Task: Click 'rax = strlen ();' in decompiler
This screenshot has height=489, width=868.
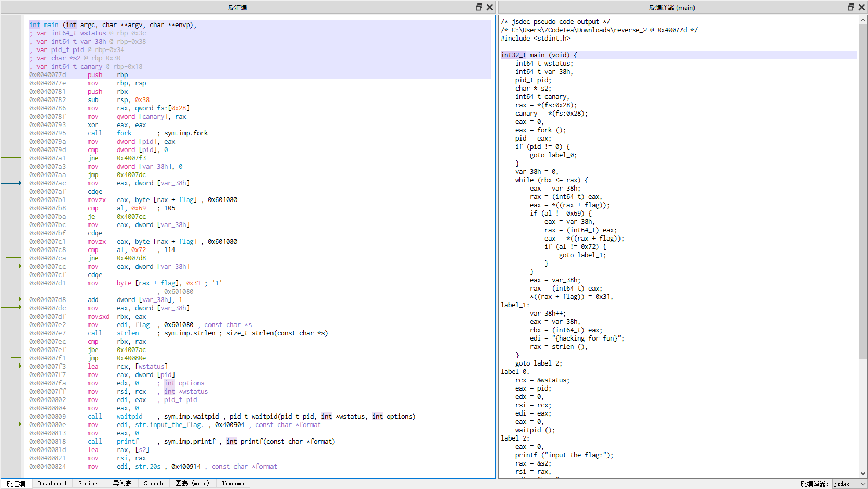Action: tap(559, 347)
